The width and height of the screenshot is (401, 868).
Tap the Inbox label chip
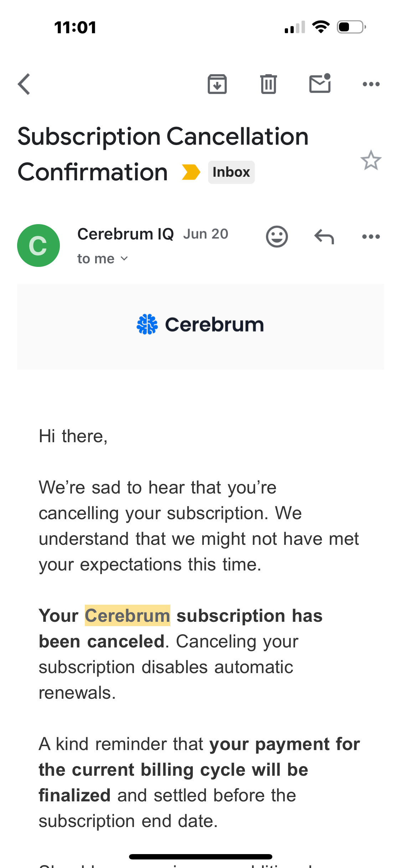(231, 172)
